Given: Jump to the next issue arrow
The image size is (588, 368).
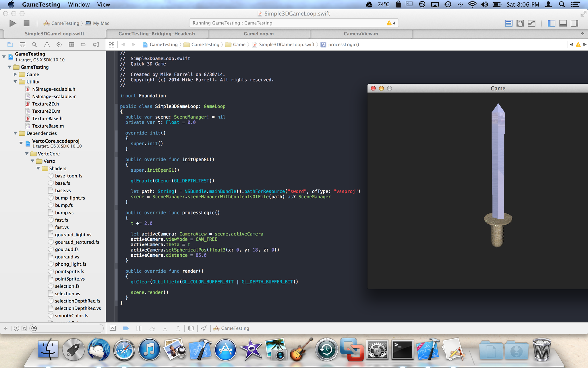Looking at the screenshot, I should 585,45.
